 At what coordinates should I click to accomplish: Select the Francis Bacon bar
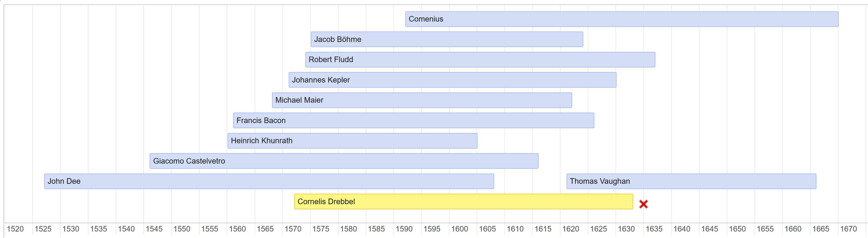[413, 121]
